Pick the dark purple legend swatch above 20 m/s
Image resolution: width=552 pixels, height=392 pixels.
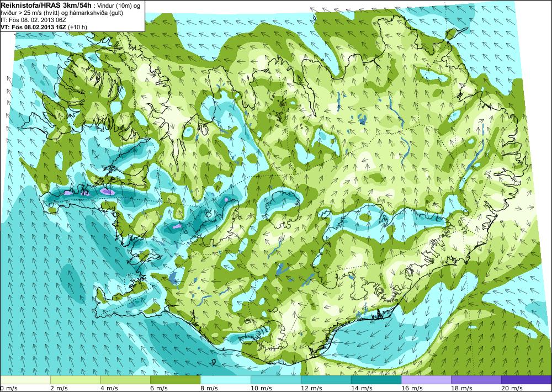pos(527,380)
